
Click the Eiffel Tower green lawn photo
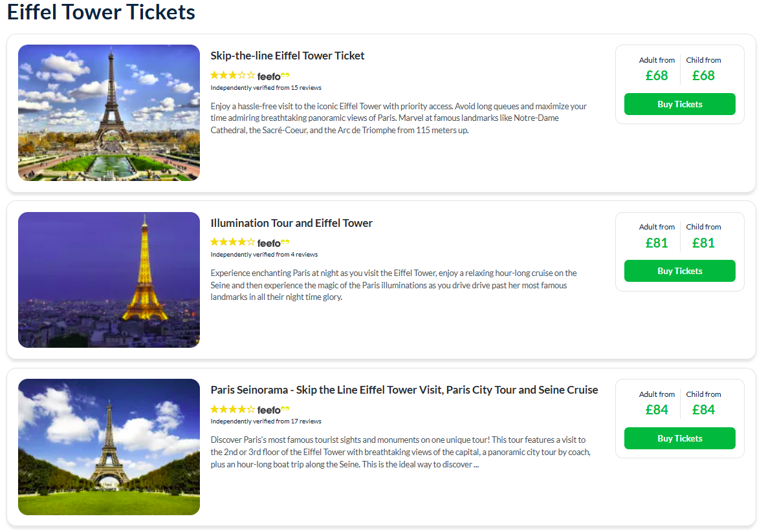point(109,447)
